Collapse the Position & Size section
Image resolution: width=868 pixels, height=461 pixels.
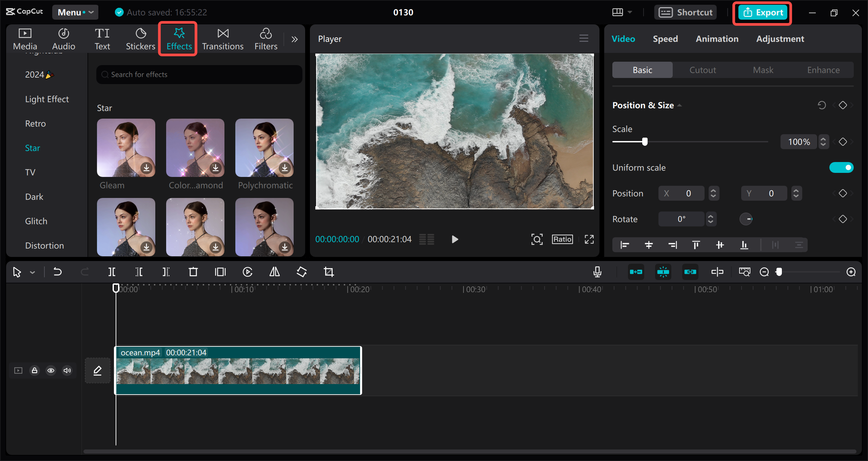pos(679,105)
